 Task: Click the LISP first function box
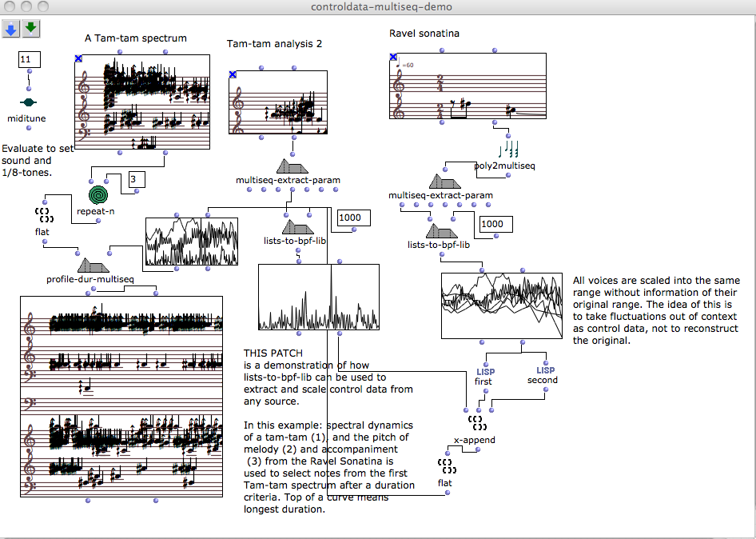click(484, 371)
